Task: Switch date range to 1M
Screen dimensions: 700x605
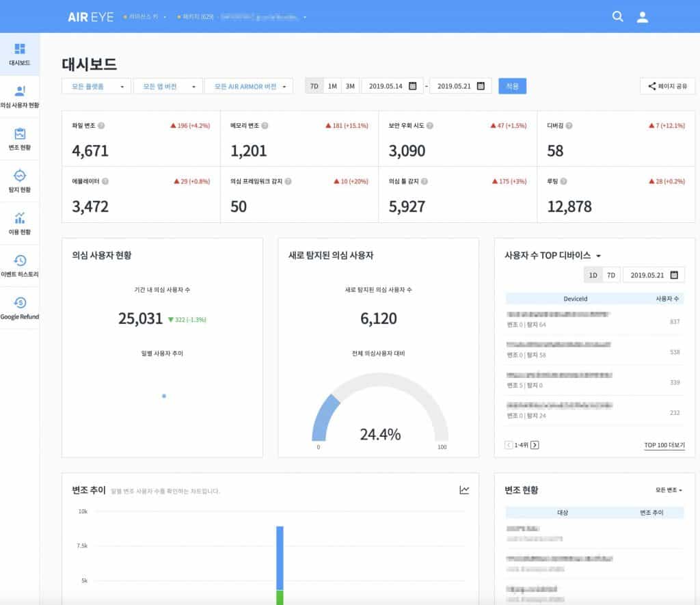Action: point(332,86)
